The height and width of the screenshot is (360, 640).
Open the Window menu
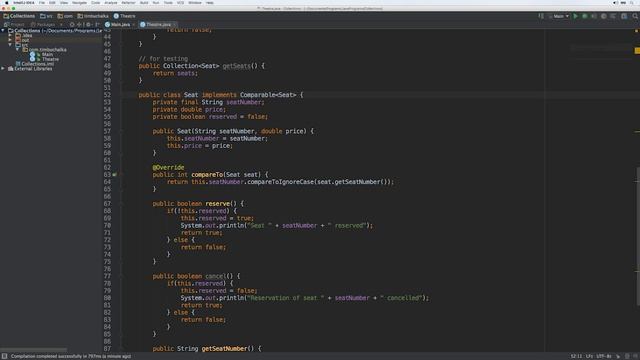point(195,2)
